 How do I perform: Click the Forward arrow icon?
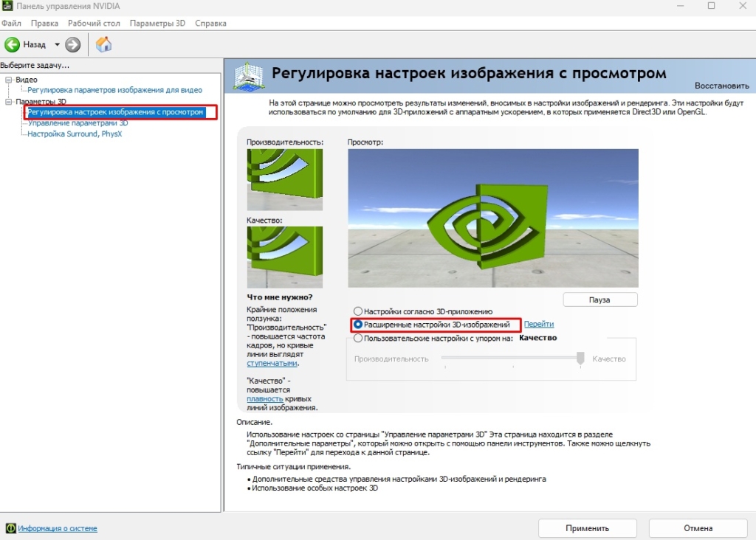tap(73, 45)
